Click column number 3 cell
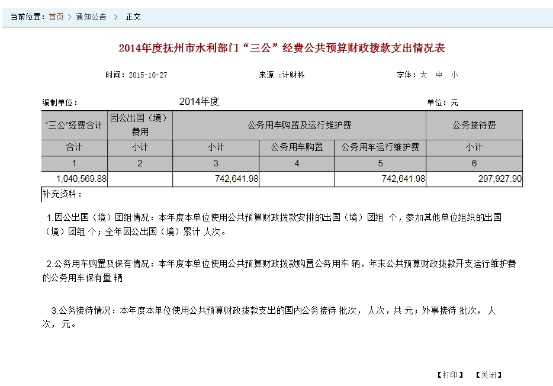This screenshot has height=386, width=553. click(216, 164)
